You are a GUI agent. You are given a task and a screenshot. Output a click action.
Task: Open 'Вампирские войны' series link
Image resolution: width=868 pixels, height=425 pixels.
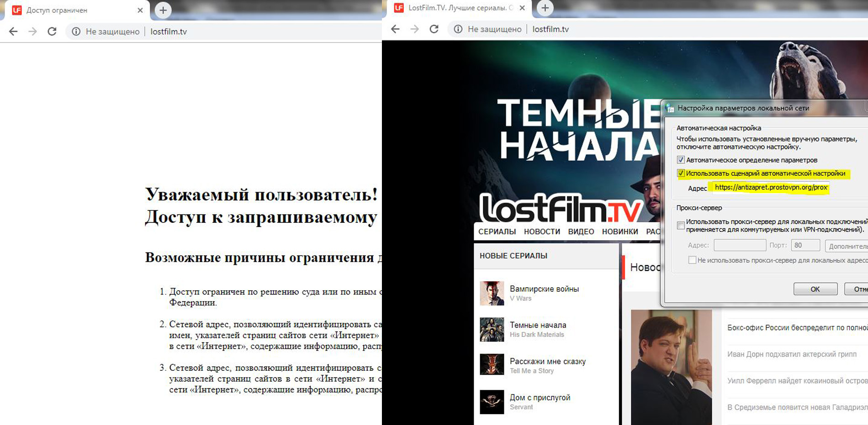click(544, 289)
